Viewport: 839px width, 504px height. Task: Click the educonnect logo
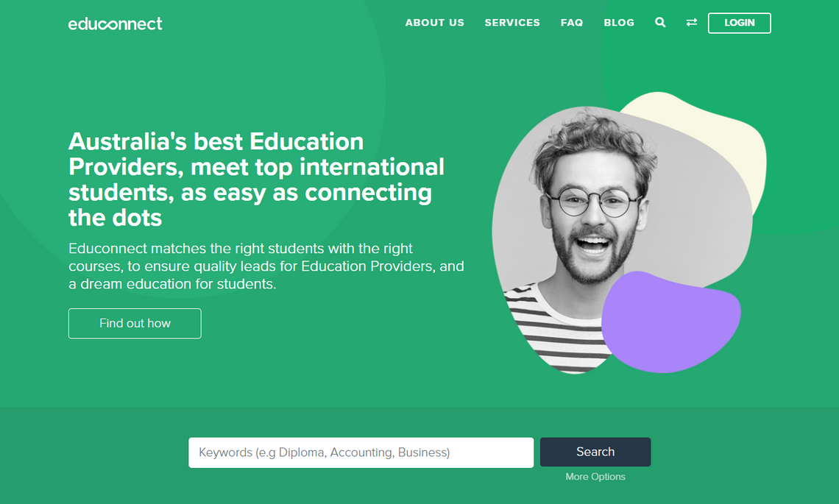coord(115,24)
